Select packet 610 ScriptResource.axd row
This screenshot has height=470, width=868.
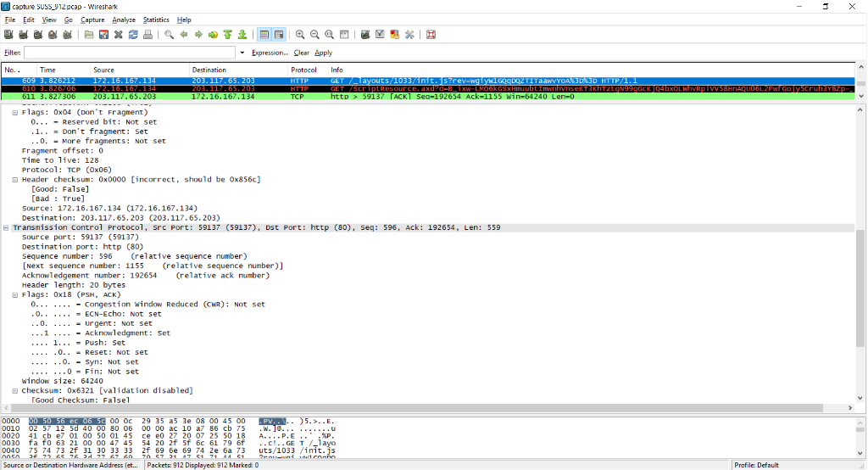tap(428, 89)
